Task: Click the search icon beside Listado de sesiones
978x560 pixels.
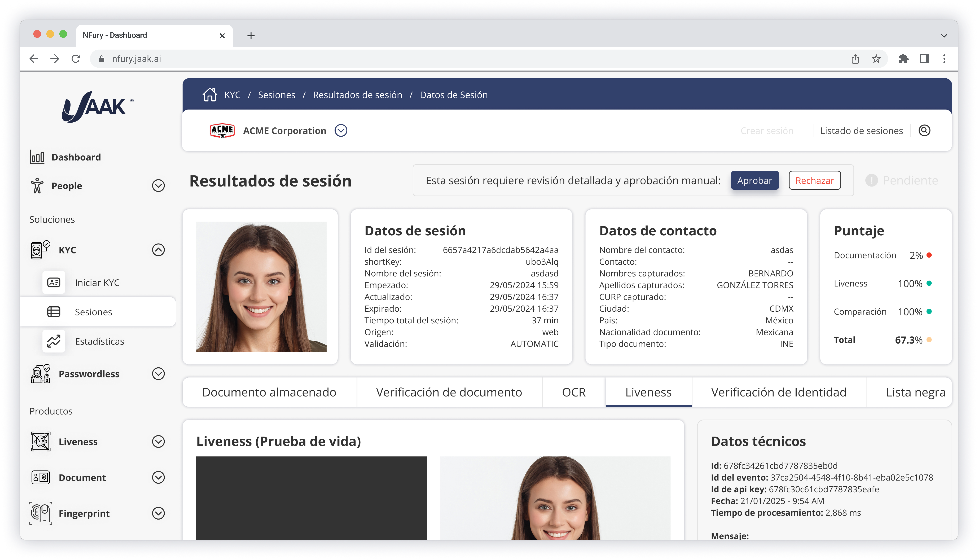Action: click(924, 131)
